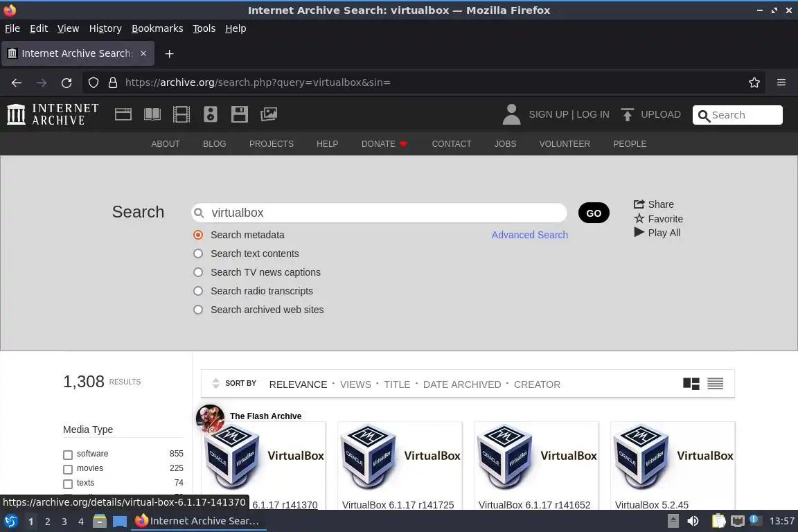Bookmark this page with the star
Screen dimensions: 798x532
pyautogui.click(x=754, y=82)
